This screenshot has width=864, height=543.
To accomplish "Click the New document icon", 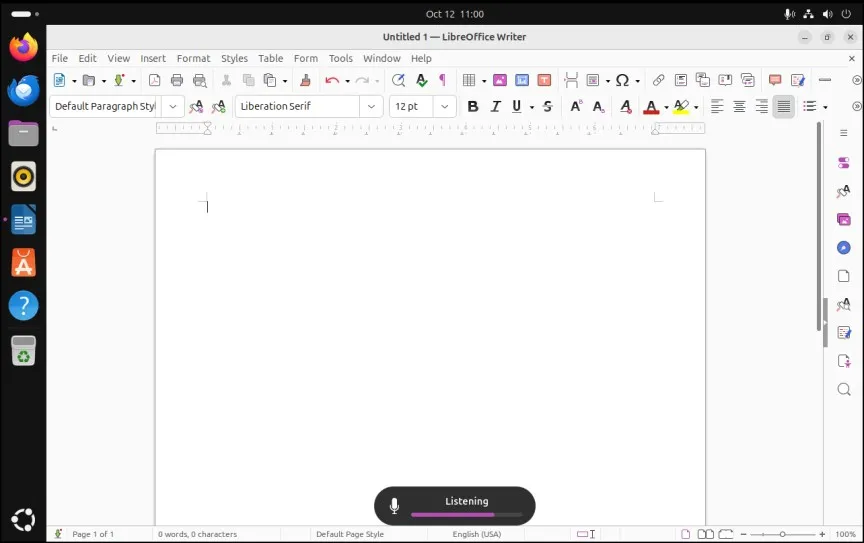I will pos(59,80).
